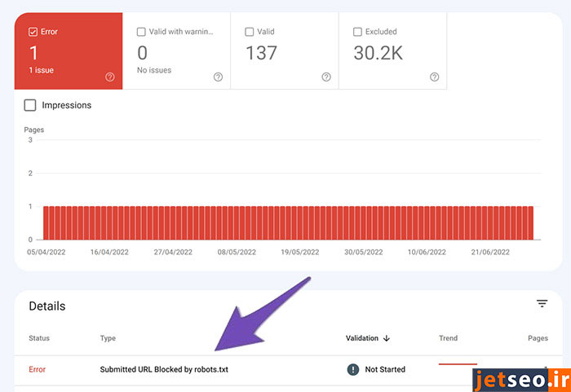Click the Status column header

tap(39, 338)
